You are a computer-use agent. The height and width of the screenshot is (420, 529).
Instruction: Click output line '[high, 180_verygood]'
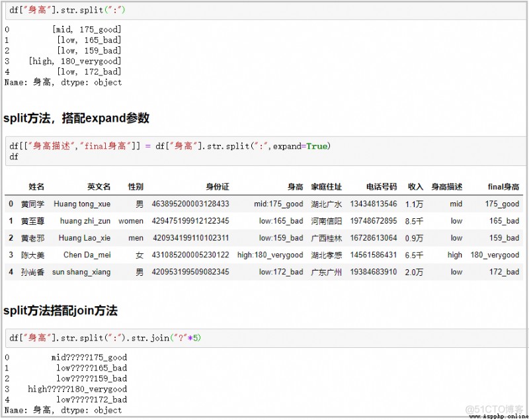point(75,61)
